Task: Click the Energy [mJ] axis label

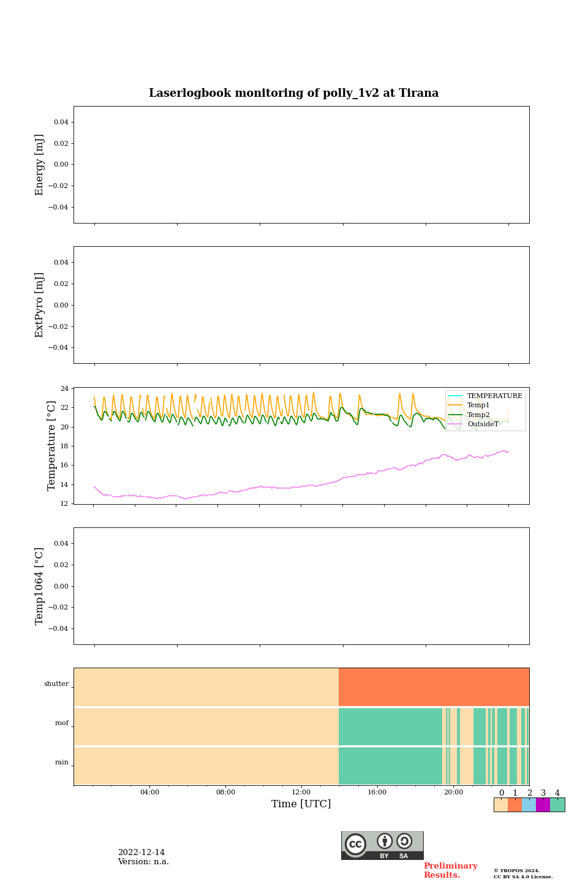Action: [40, 165]
